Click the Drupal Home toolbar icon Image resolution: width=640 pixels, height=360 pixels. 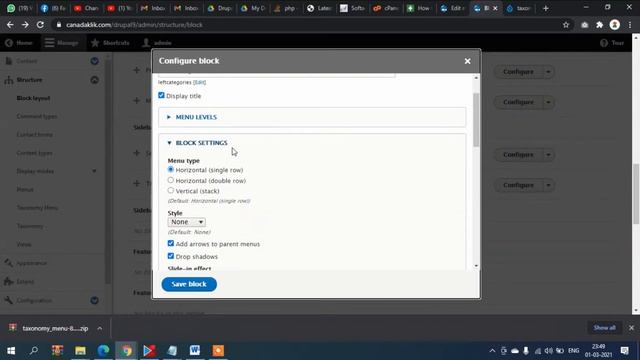click(x=18, y=43)
